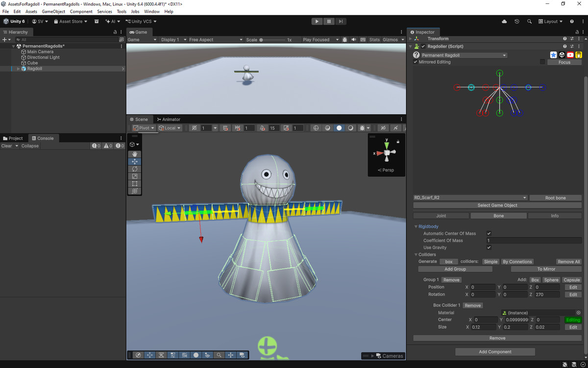
Task: Click the cloud icon in top toolbar
Action: [504, 22]
